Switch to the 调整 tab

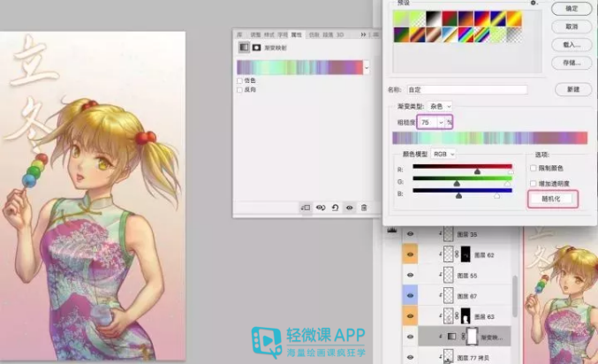tap(255, 34)
